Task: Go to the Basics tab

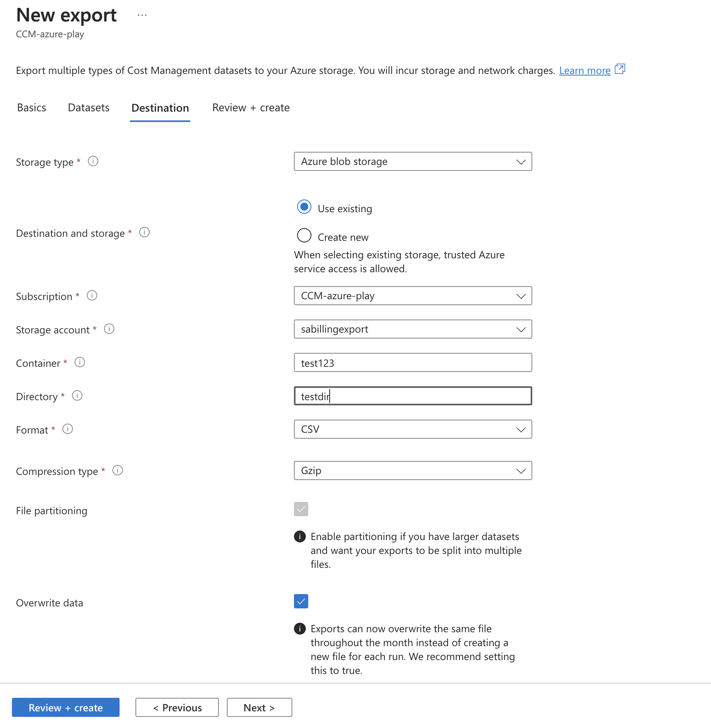Action: [x=32, y=108]
